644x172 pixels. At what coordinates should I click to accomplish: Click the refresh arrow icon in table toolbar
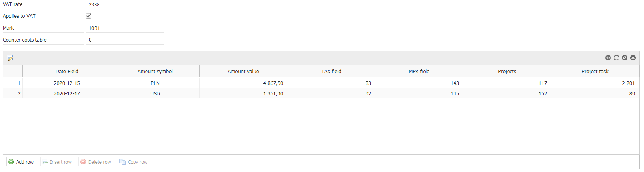pyautogui.click(x=616, y=58)
